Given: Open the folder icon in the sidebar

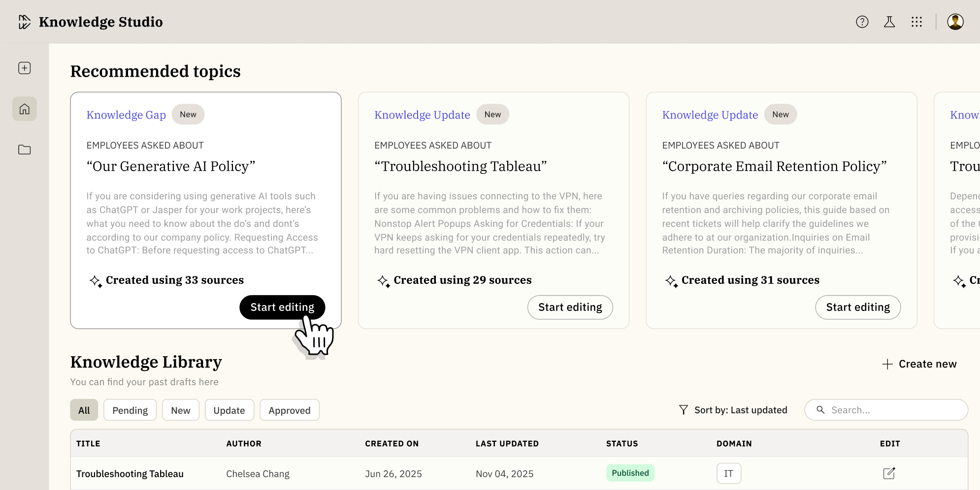Looking at the screenshot, I should [x=24, y=150].
